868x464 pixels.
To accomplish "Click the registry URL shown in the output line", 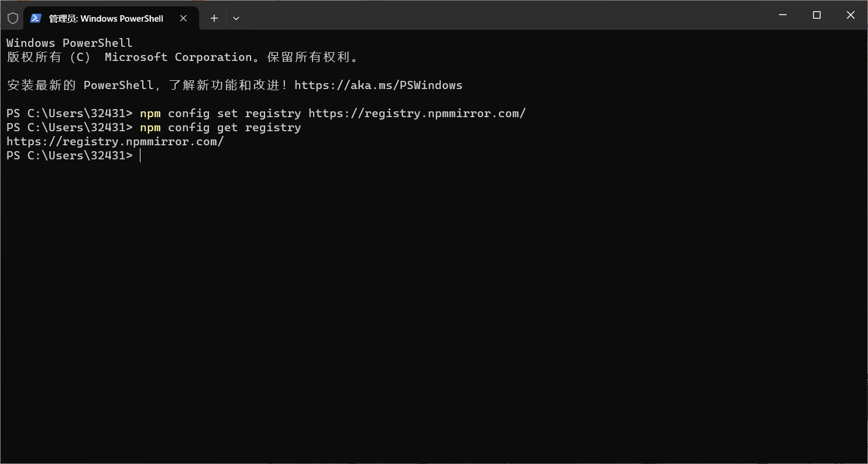I will coord(115,141).
